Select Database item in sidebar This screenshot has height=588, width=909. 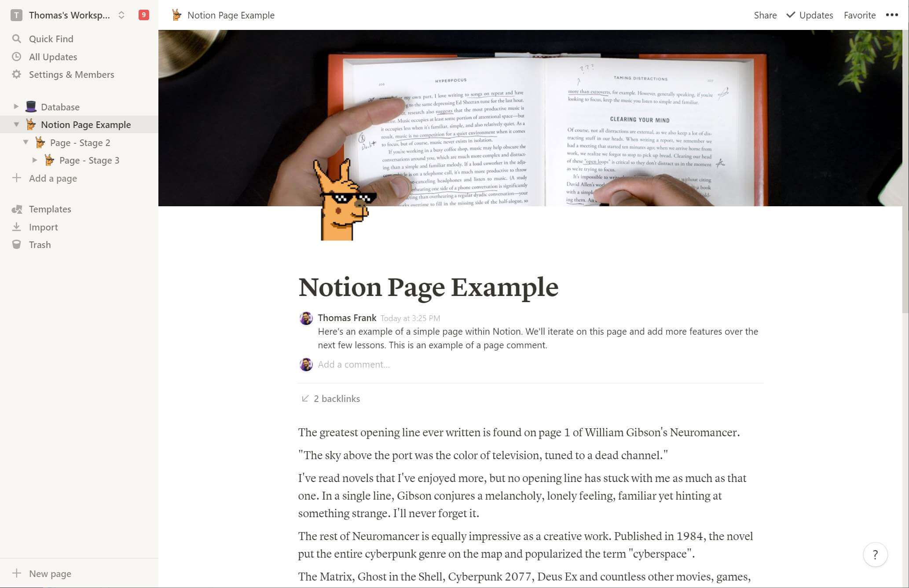pyautogui.click(x=60, y=106)
